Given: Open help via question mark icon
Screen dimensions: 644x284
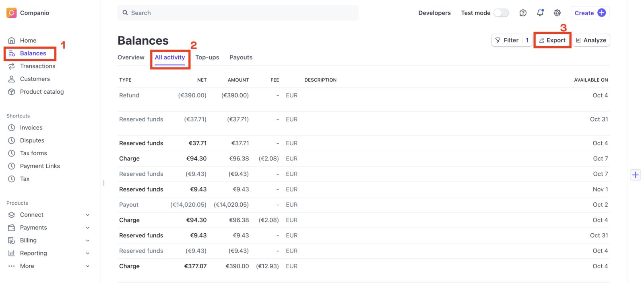Looking at the screenshot, I should (523, 13).
